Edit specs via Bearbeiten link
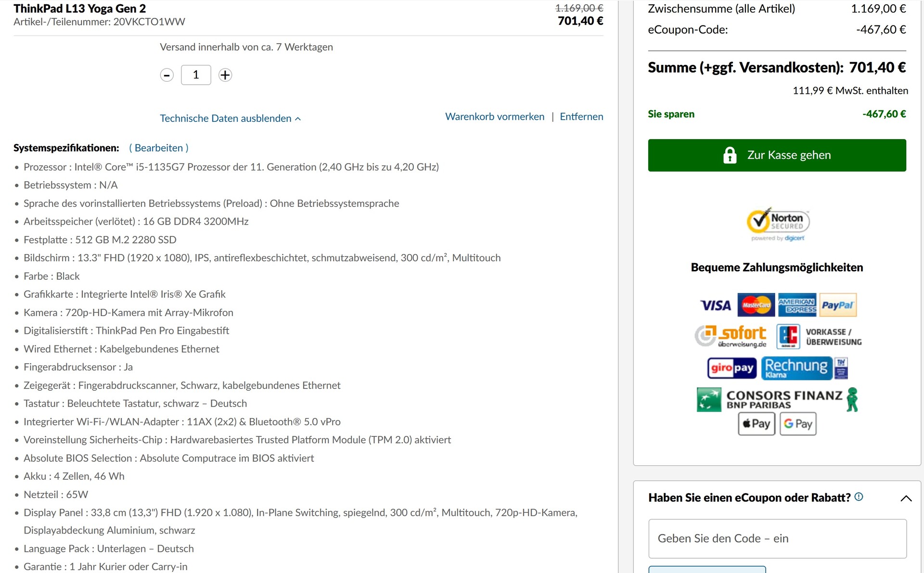The width and height of the screenshot is (924, 573). (159, 148)
